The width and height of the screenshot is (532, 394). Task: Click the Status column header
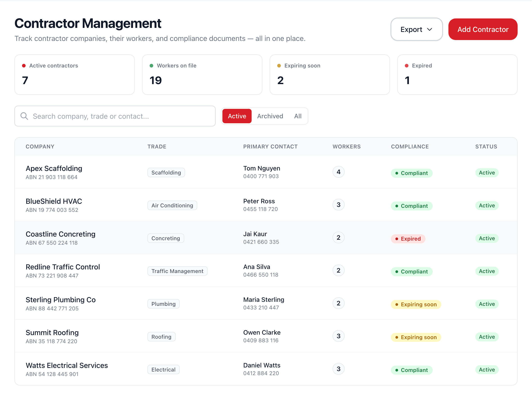(486, 146)
